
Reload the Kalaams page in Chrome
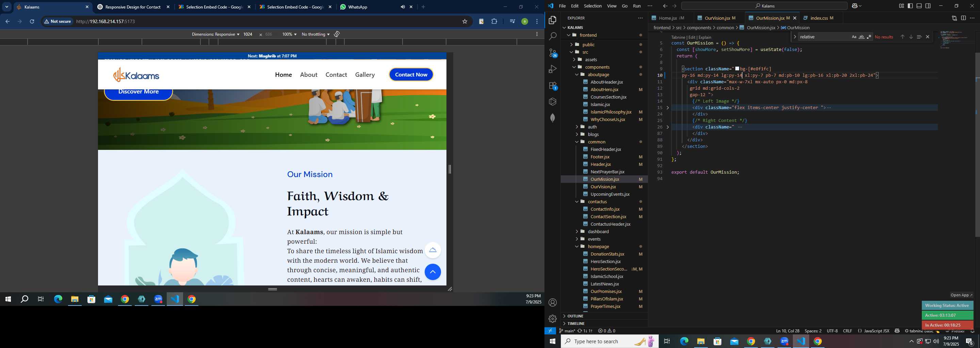point(32,22)
